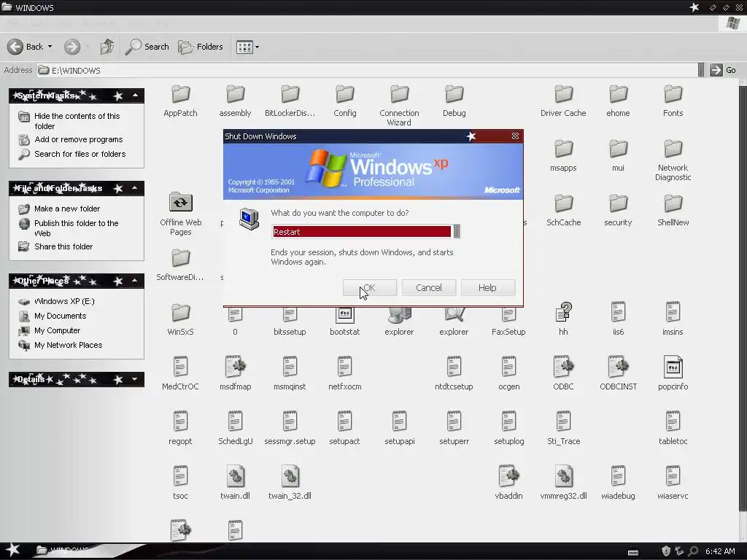Open the Search pane
Viewport: 747px width, 560px height.
(x=147, y=47)
